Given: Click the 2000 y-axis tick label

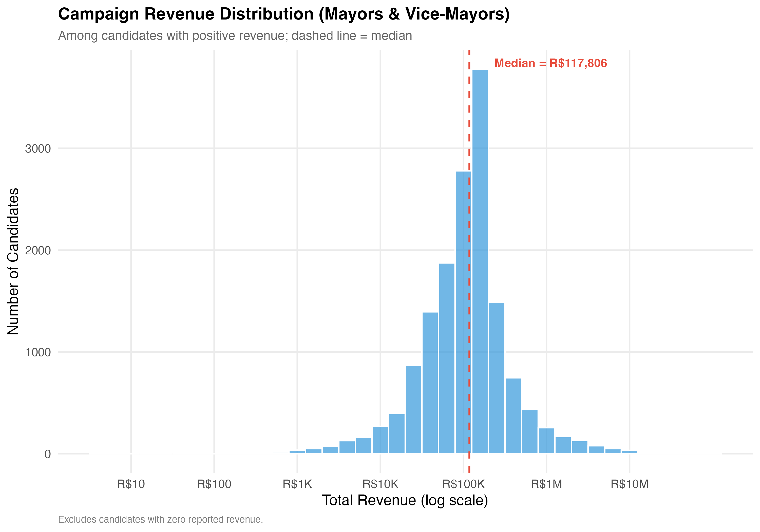Looking at the screenshot, I should tap(38, 251).
